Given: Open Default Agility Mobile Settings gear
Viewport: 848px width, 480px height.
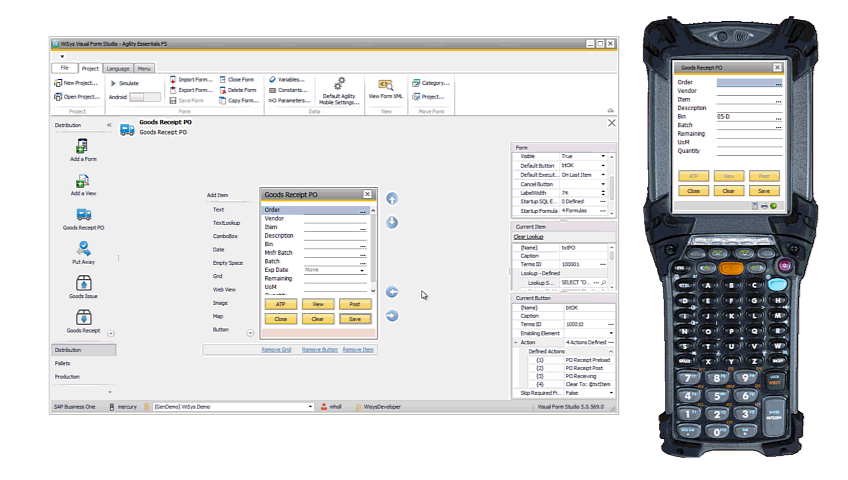Looking at the screenshot, I should (x=339, y=85).
